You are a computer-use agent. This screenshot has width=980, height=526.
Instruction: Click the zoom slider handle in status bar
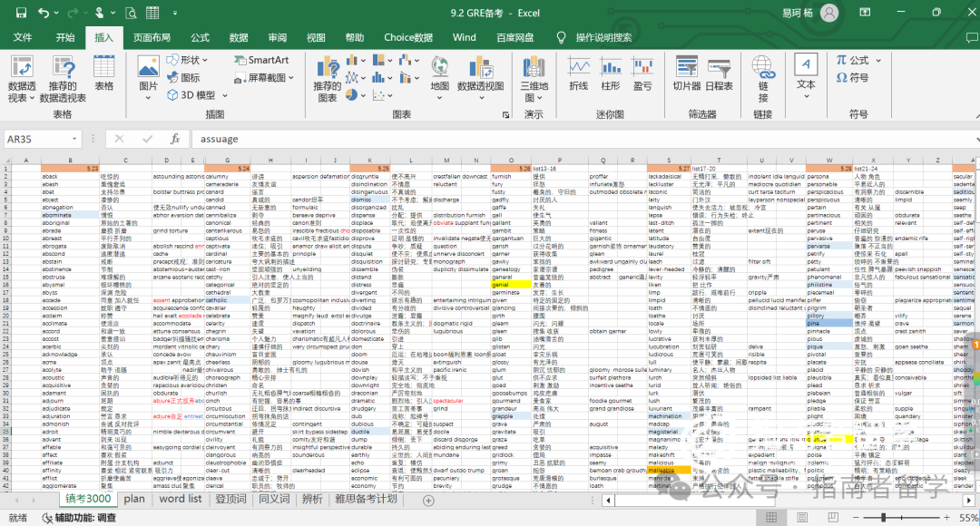coord(883,518)
